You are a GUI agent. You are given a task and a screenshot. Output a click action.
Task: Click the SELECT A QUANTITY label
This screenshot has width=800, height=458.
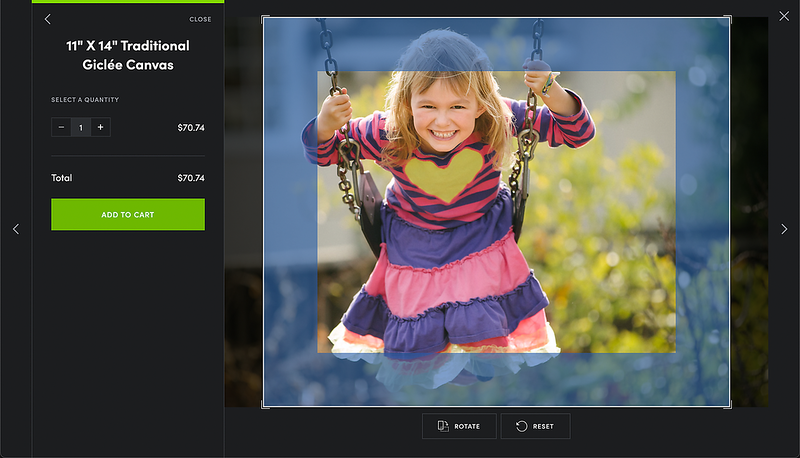[x=85, y=99]
